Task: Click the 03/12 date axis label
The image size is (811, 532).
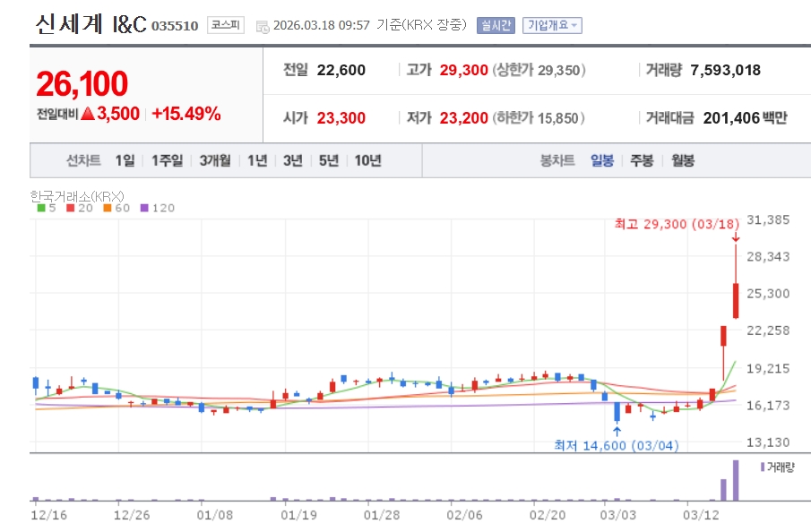Action: [x=701, y=516]
